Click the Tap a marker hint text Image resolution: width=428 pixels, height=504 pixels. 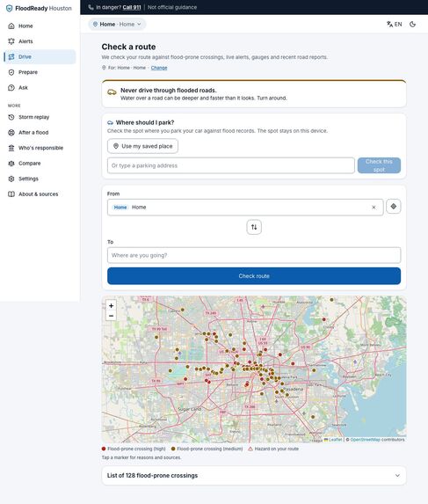point(141,457)
